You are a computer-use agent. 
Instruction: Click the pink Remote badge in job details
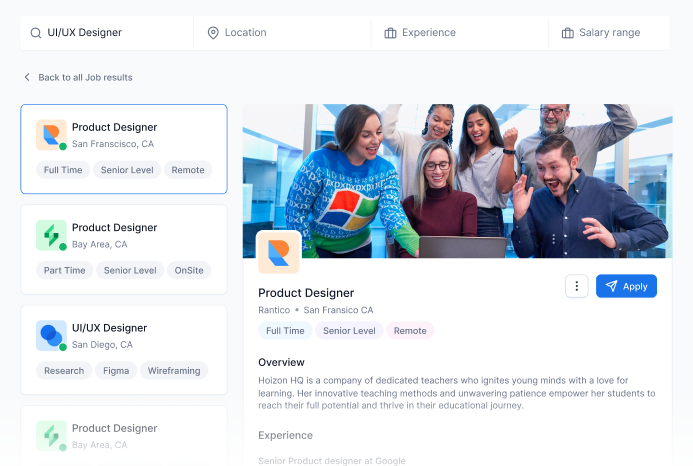coord(410,331)
